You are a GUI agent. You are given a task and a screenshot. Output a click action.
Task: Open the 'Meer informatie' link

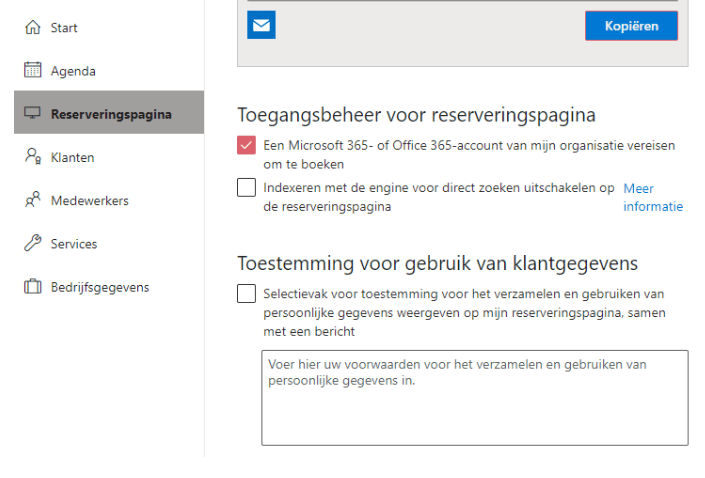click(x=652, y=197)
